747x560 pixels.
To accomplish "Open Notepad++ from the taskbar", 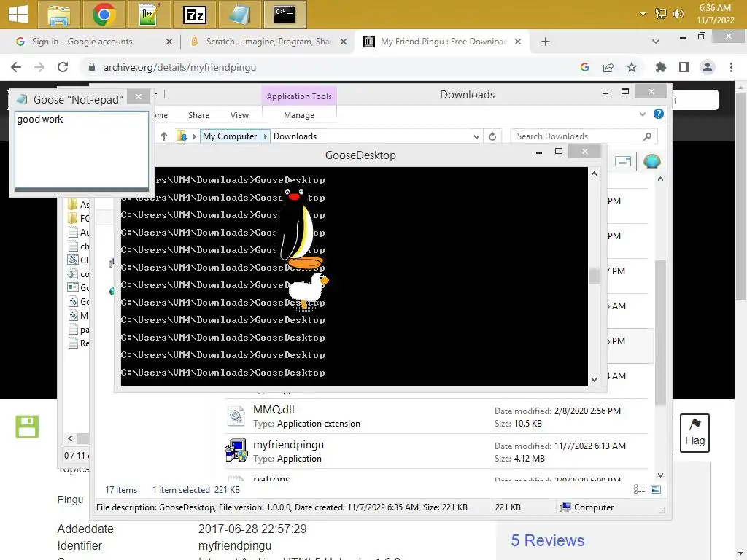I will tap(149, 15).
